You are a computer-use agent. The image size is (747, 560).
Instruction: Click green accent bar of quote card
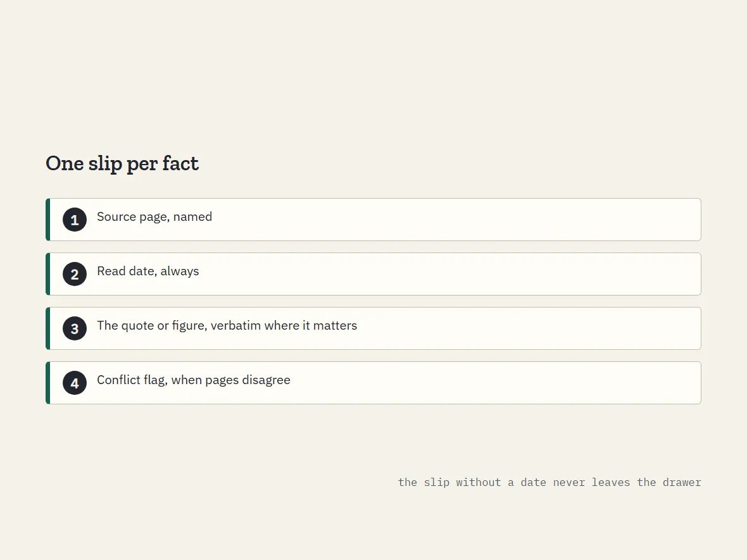pos(47,328)
